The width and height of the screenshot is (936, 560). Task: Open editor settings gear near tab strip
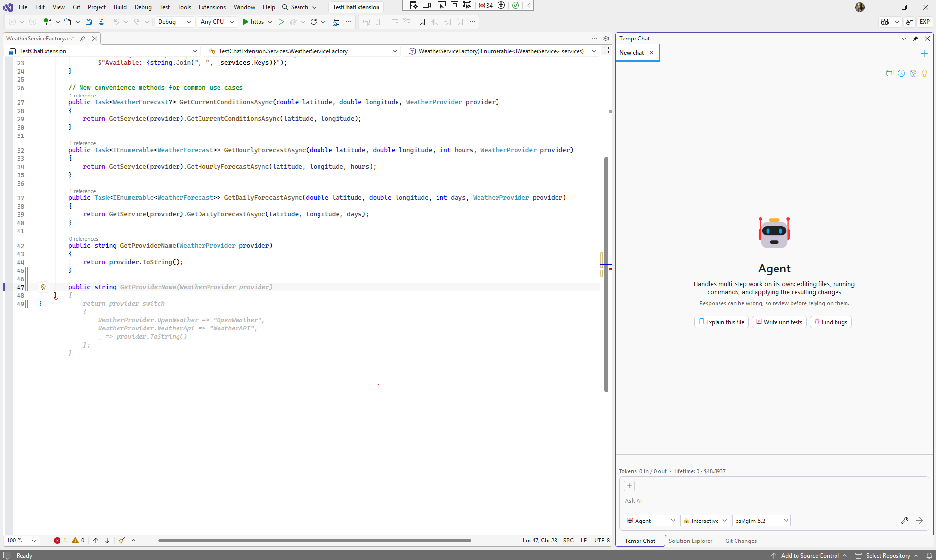point(606,39)
